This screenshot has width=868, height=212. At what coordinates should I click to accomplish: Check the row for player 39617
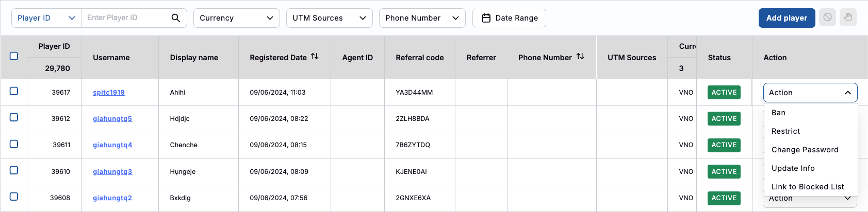14,91
